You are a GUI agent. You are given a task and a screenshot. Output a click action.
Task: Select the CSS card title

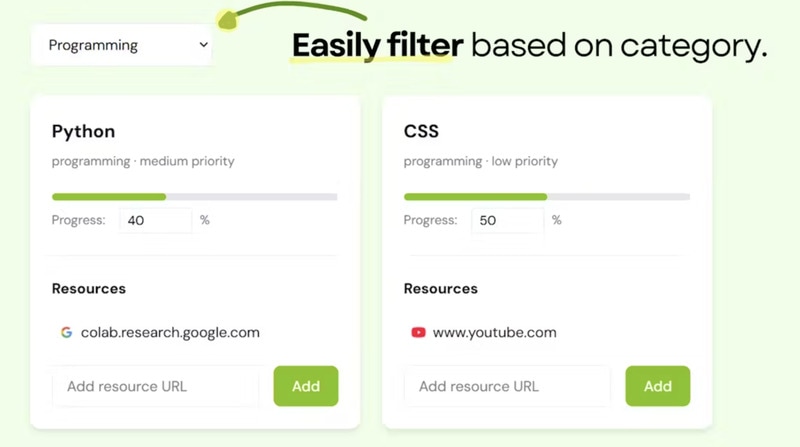click(x=420, y=131)
